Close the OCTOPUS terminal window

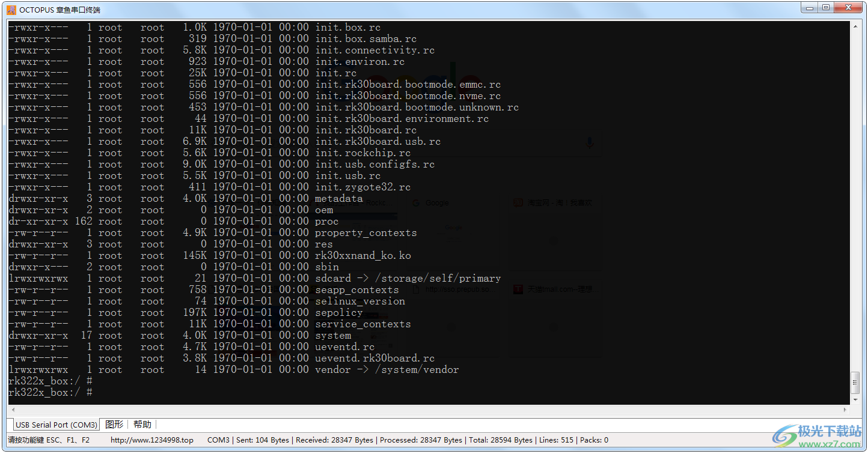pos(849,8)
